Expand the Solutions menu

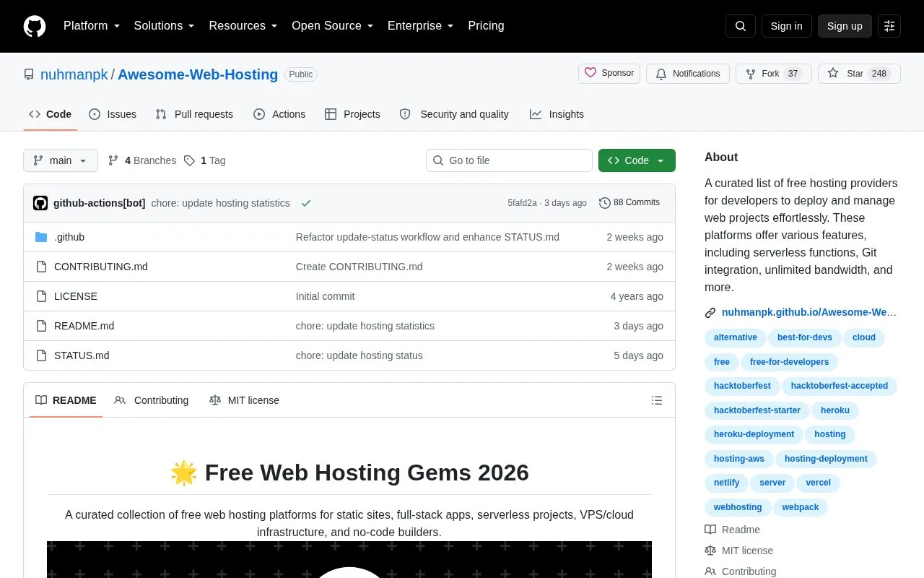[x=165, y=26]
